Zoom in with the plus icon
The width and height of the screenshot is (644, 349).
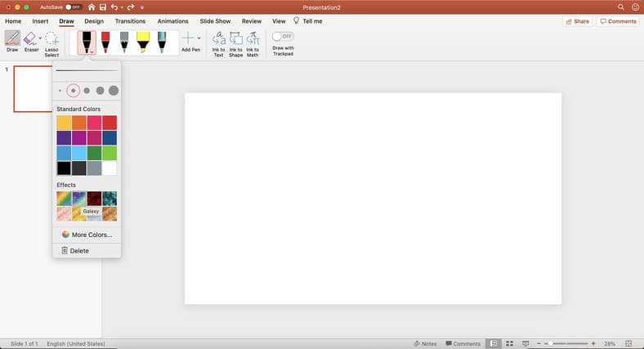pyautogui.click(x=593, y=343)
